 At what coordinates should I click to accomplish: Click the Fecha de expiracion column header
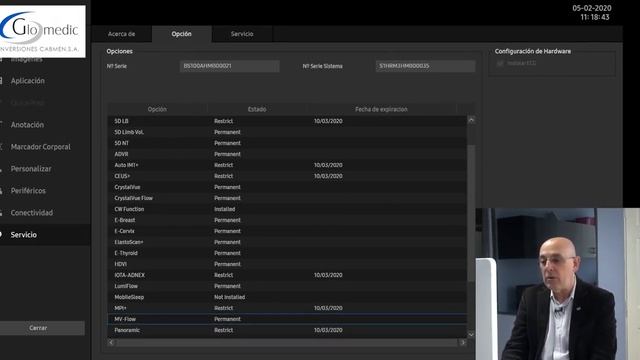tap(381, 109)
